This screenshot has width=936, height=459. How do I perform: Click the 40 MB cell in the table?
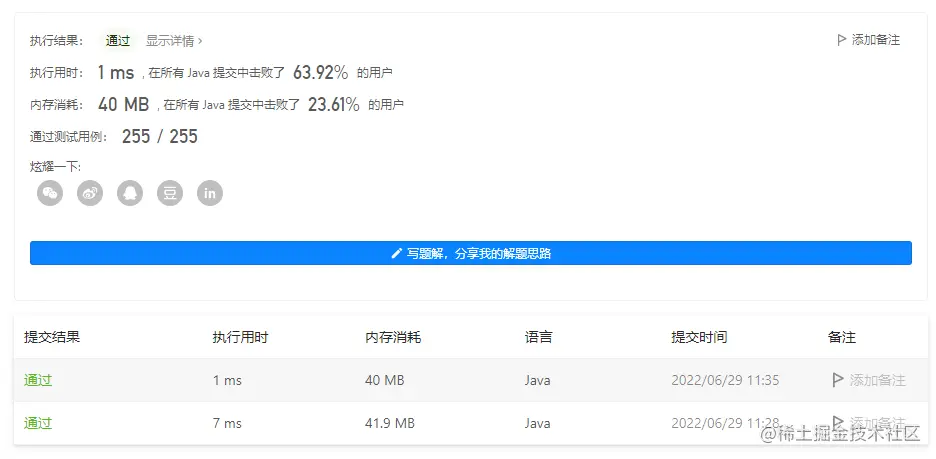(x=384, y=380)
